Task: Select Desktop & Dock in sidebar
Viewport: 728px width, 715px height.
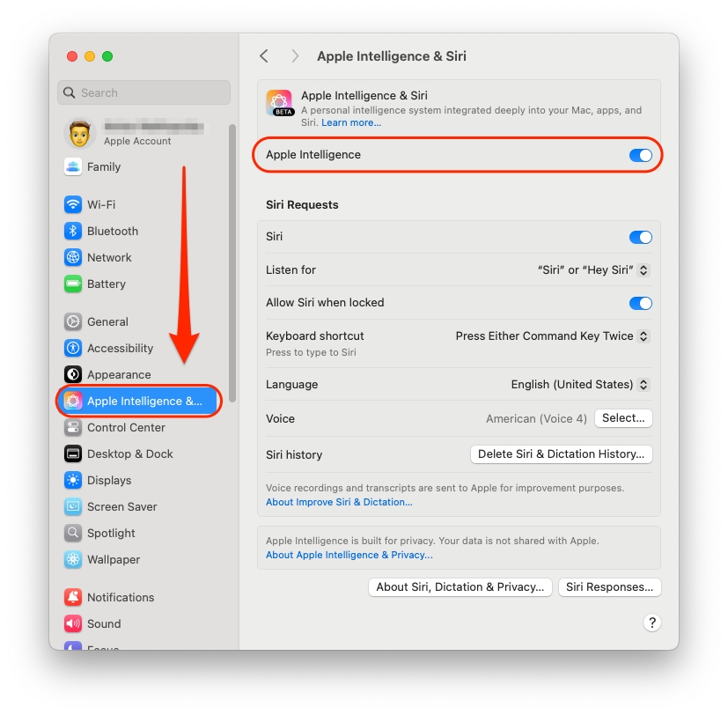Action: 129,454
